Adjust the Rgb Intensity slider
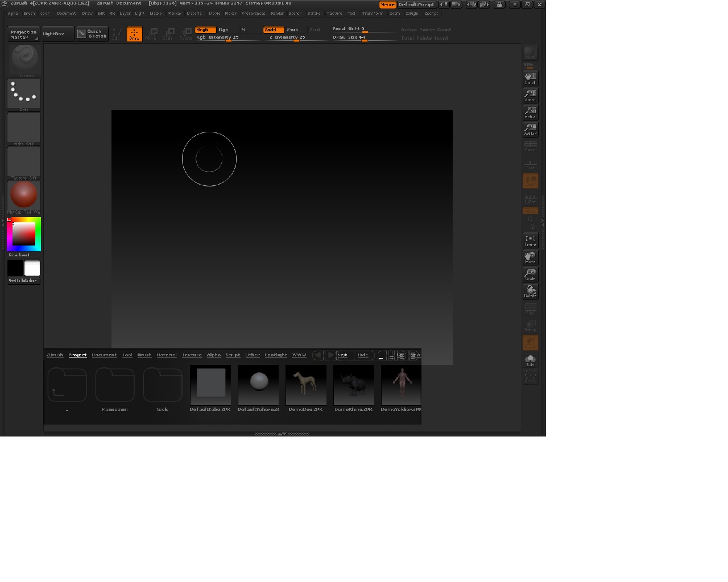The width and height of the screenshot is (728, 582). pyautogui.click(x=228, y=38)
